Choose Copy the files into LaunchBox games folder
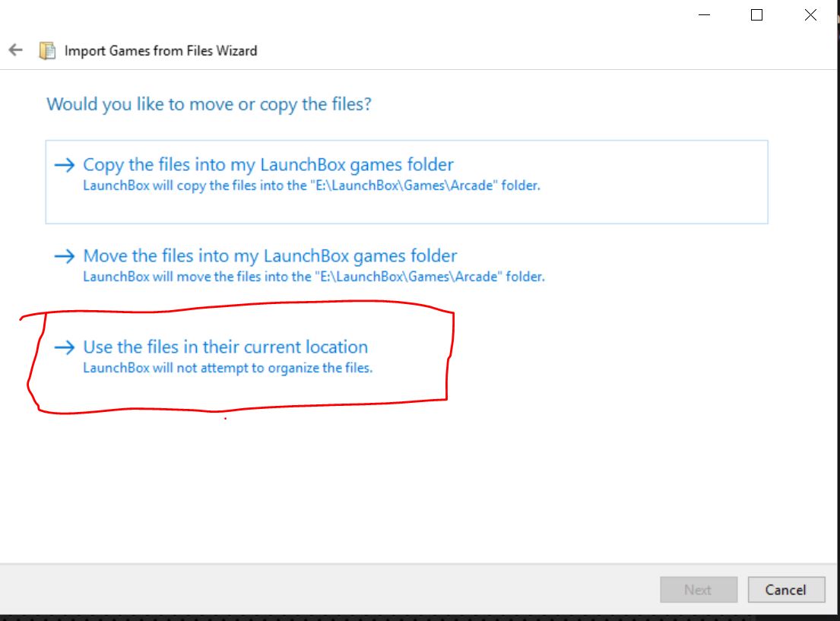840x621 pixels. [407, 182]
